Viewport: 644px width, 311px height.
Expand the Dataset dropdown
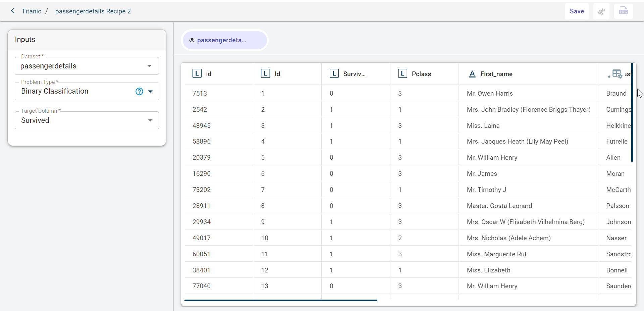[149, 66]
